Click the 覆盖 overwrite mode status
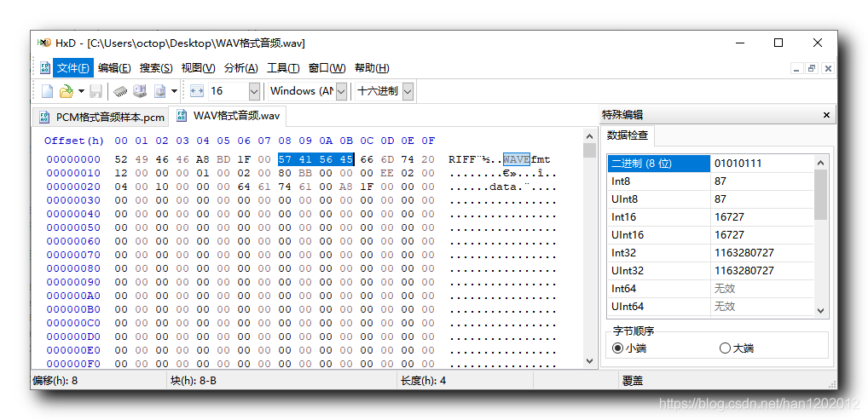This screenshot has height=420, width=868. 633,381
